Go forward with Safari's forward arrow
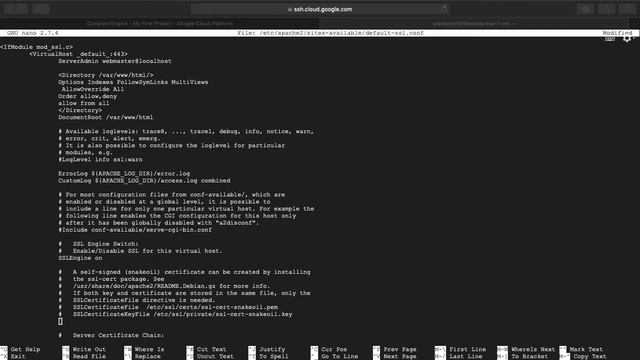Viewport: 640px width, 360px height. (x=22, y=9)
